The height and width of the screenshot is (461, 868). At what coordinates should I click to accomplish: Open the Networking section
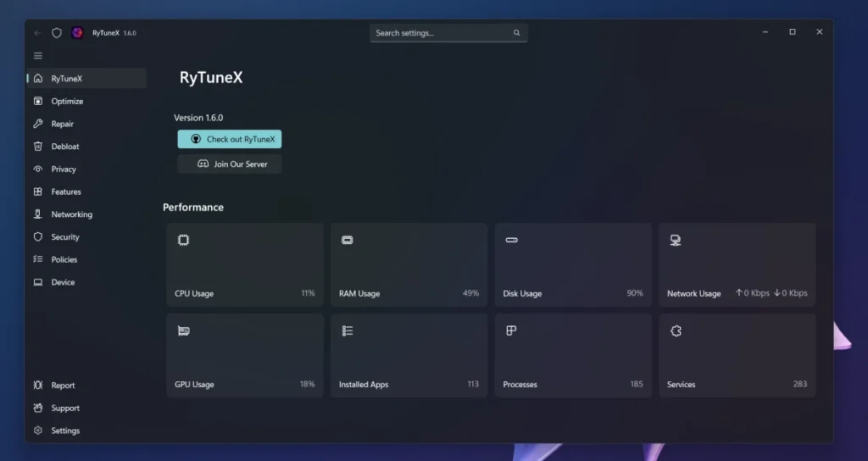coord(87,214)
